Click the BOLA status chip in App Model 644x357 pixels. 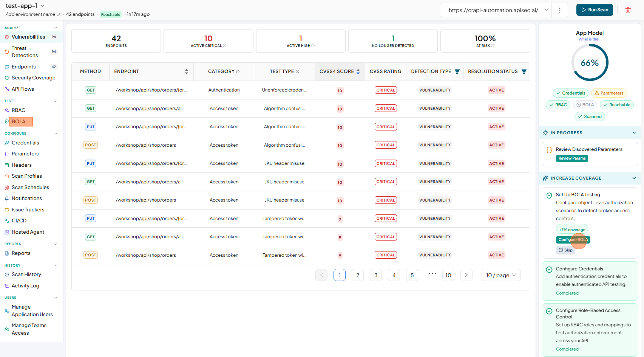click(585, 105)
